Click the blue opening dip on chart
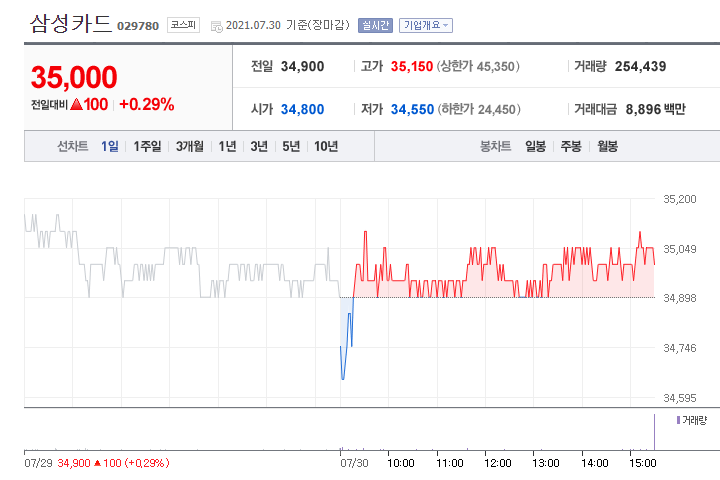Screen dimensions: 720x480 346,339
